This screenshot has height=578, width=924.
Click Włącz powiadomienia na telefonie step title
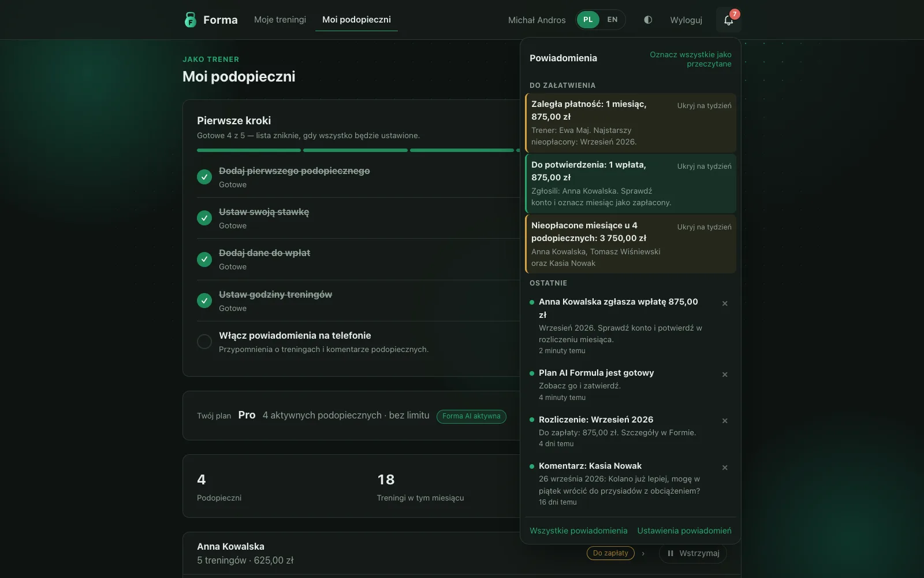coord(295,335)
